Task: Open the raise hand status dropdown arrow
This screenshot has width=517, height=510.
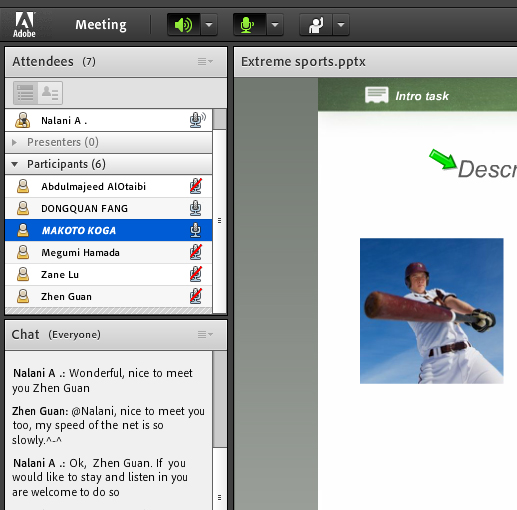Action: click(x=341, y=25)
